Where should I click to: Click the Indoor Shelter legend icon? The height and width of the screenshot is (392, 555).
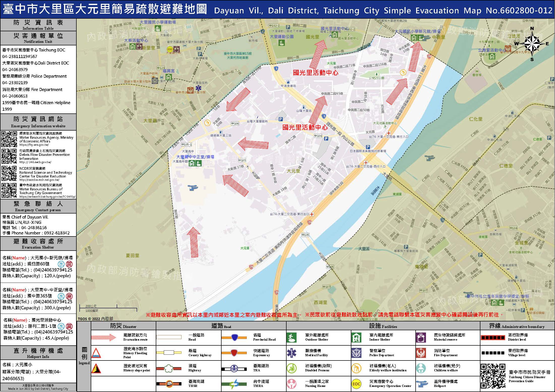(356, 338)
